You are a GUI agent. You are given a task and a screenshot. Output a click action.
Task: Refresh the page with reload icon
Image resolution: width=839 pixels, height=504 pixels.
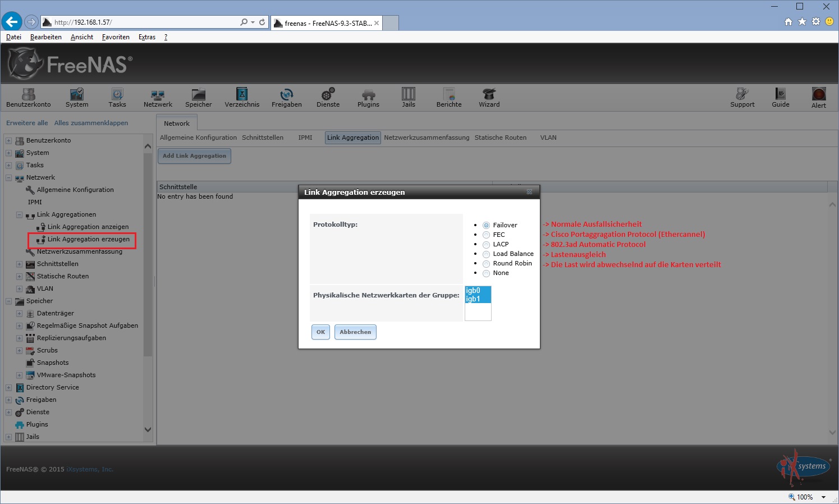pyautogui.click(x=262, y=22)
